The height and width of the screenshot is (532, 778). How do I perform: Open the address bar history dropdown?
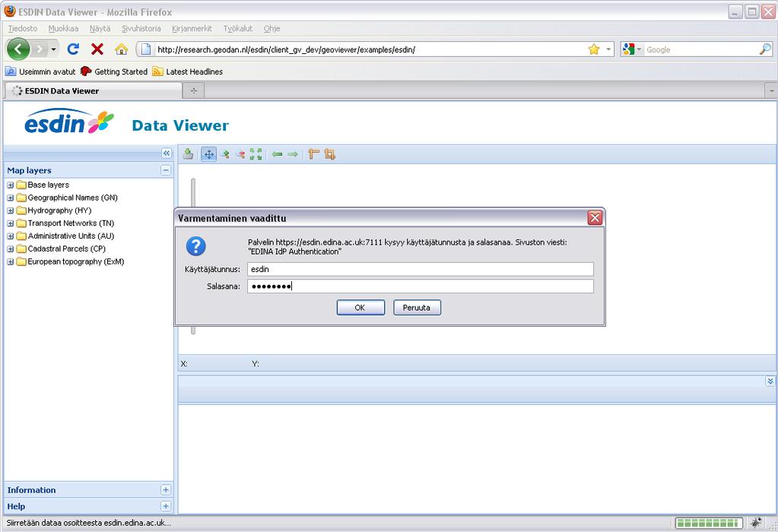point(608,49)
